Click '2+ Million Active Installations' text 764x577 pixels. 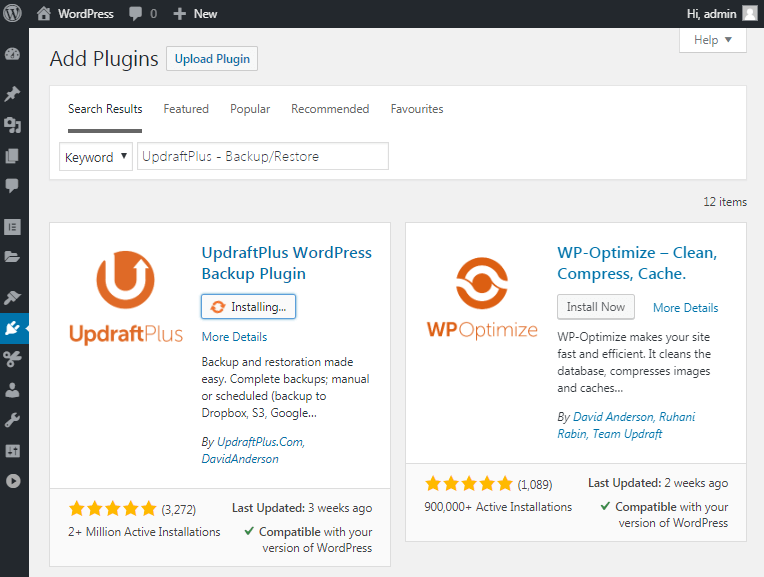point(144,532)
